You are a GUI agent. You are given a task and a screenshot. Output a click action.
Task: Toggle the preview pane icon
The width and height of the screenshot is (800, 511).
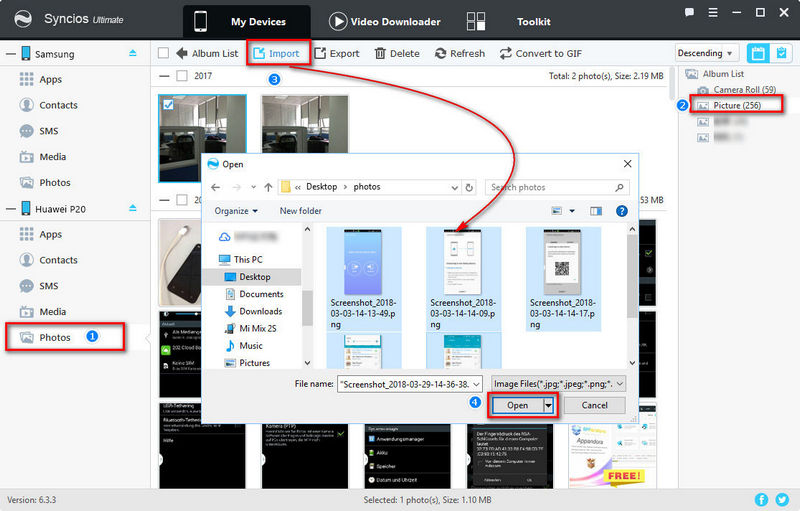595,211
